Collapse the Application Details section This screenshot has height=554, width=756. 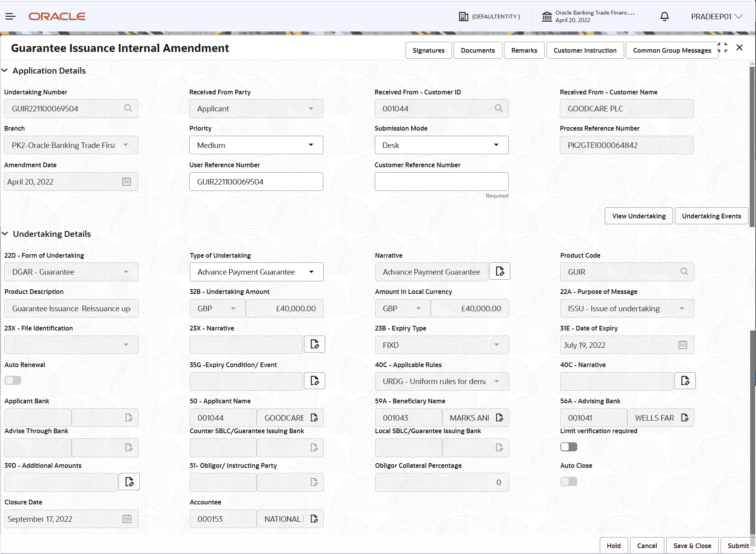[x=5, y=70]
